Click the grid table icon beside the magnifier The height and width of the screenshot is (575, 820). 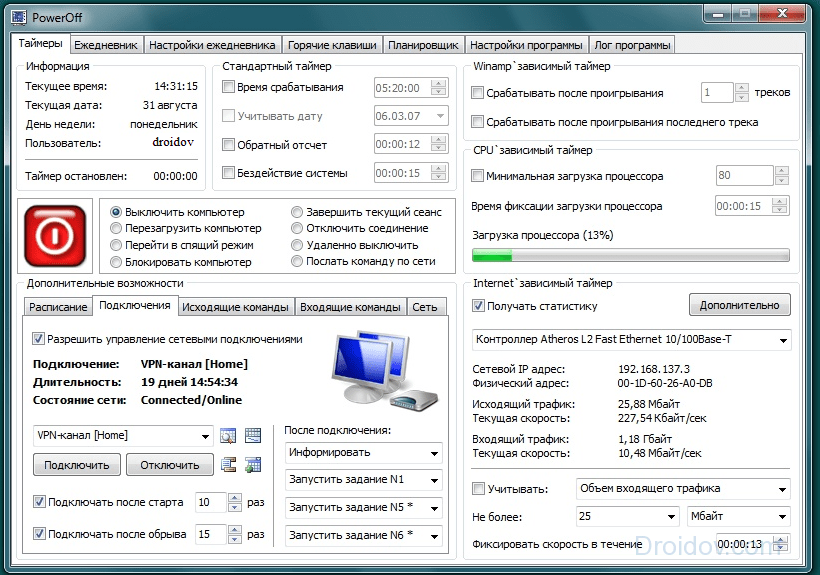(x=252, y=435)
